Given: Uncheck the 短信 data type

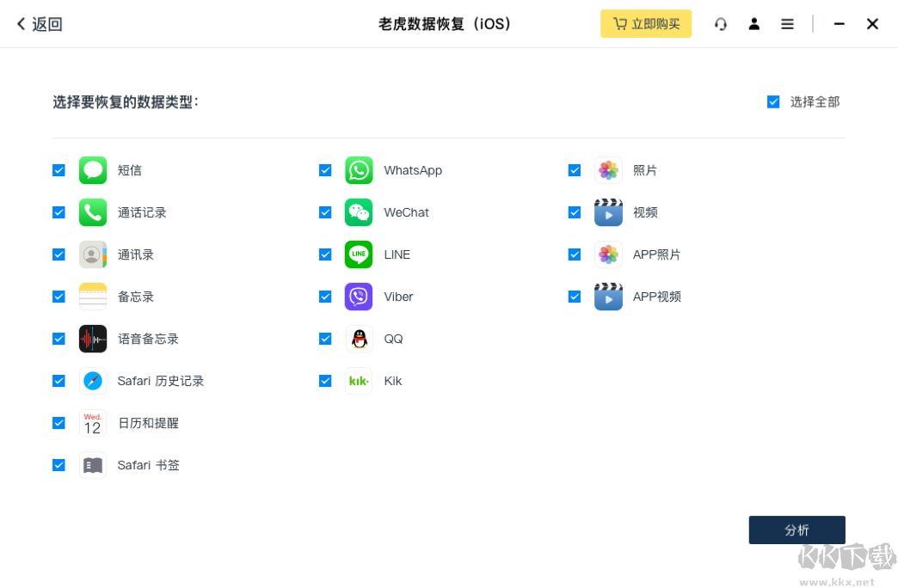Looking at the screenshot, I should (x=58, y=170).
